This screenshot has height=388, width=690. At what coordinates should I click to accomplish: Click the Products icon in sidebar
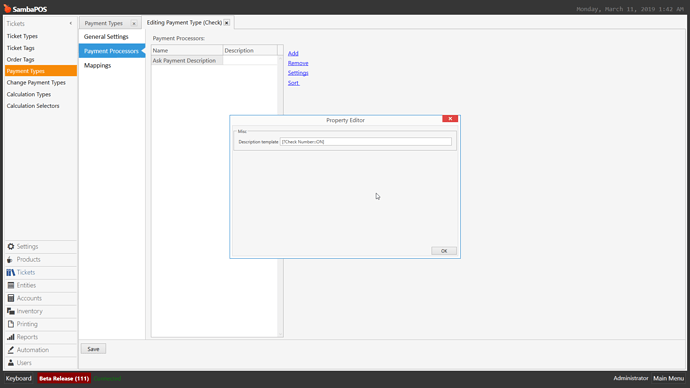click(x=11, y=260)
